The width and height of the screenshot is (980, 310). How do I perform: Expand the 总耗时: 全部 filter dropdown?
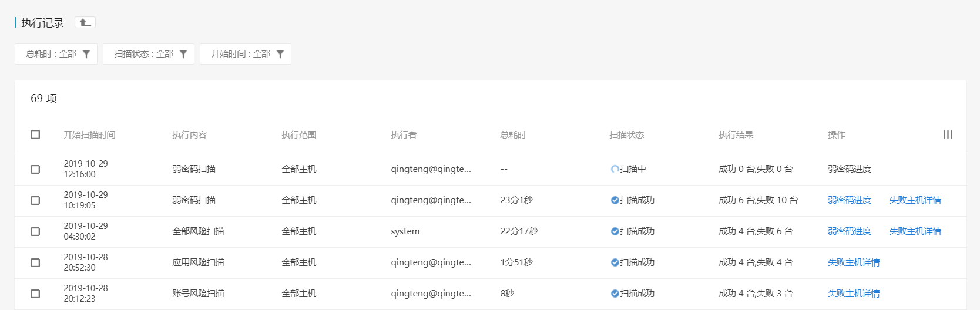click(56, 54)
